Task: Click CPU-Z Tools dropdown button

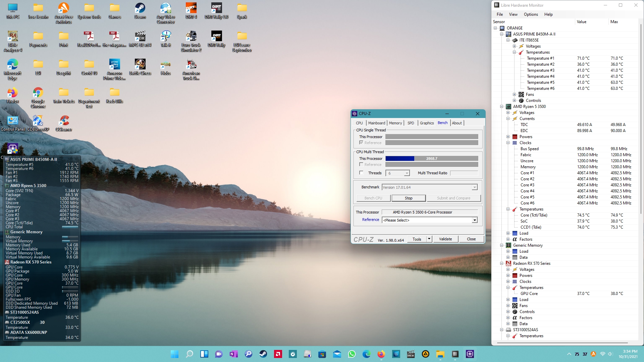Action: (428, 239)
